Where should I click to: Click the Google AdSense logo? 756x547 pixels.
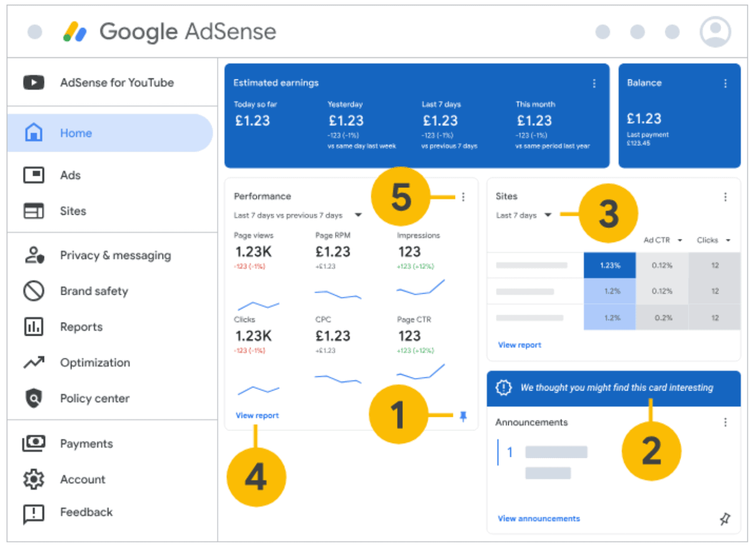pos(170,31)
